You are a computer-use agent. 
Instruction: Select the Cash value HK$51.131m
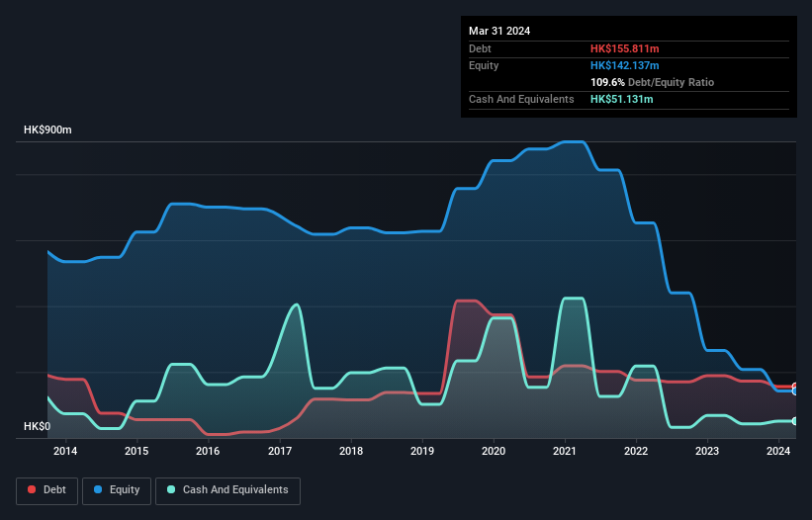(x=621, y=99)
